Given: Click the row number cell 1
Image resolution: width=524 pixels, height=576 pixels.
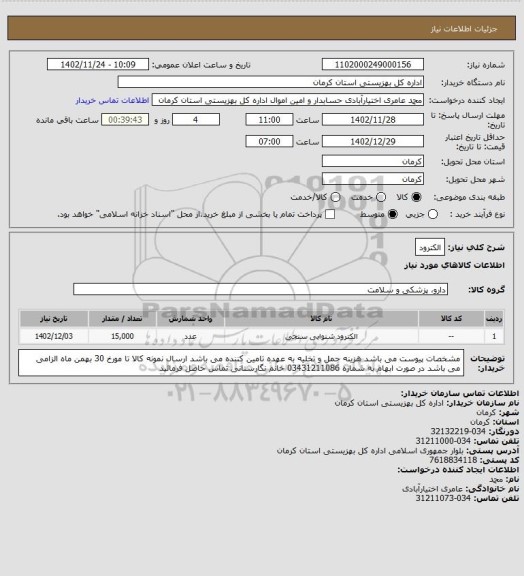Looking at the screenshot, I should point(494,336).
